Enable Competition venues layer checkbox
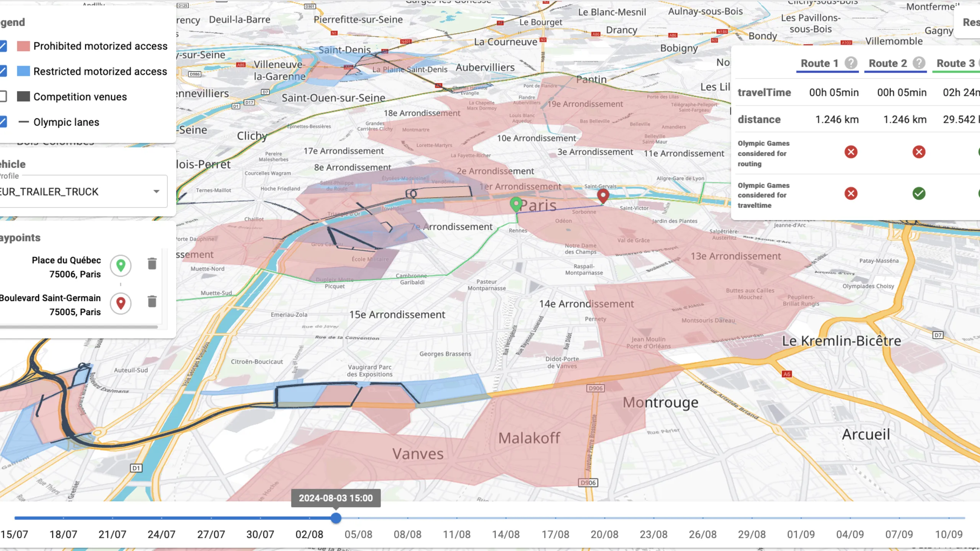 click(x=3, y=96)
